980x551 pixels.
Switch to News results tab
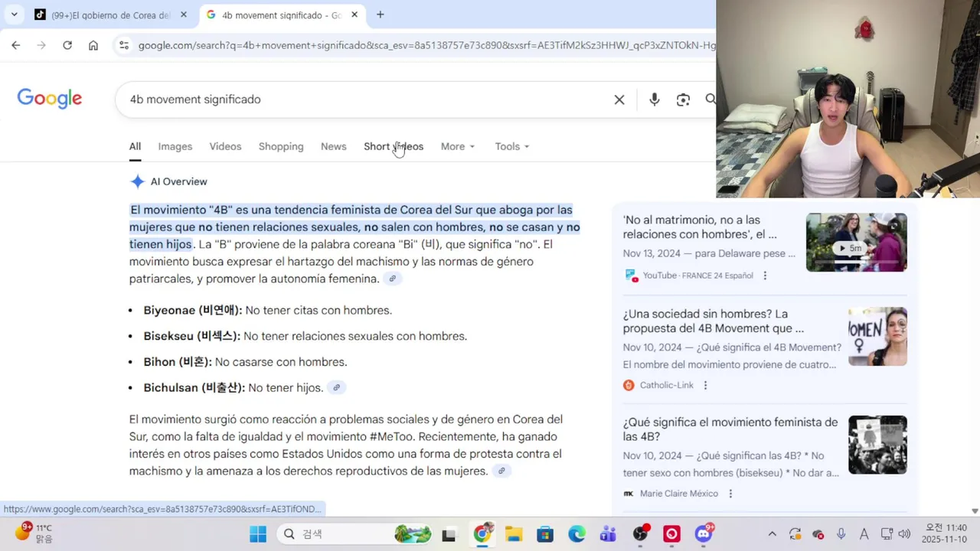point(333,146)
